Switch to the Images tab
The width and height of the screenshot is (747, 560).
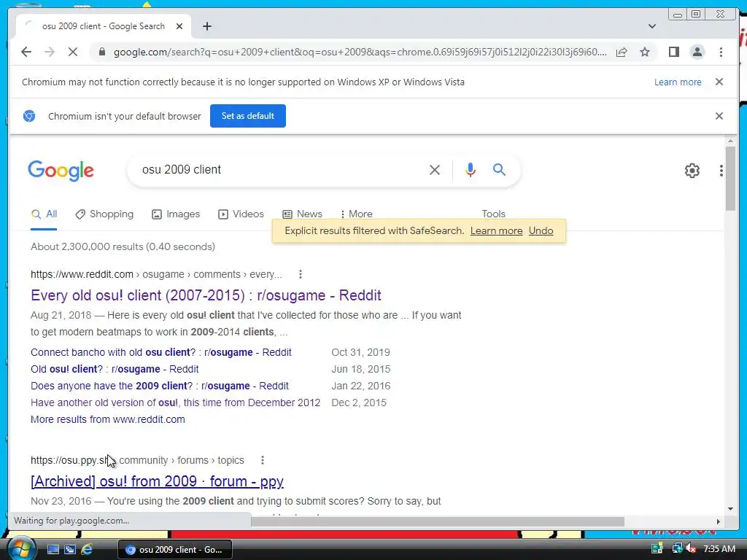[176, 214]
